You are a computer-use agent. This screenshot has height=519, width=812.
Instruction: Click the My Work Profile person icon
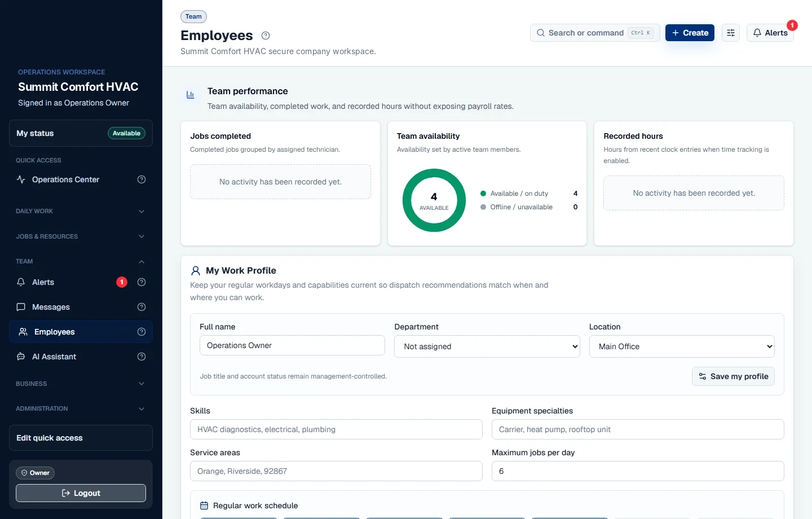click(x=196, y=271)
